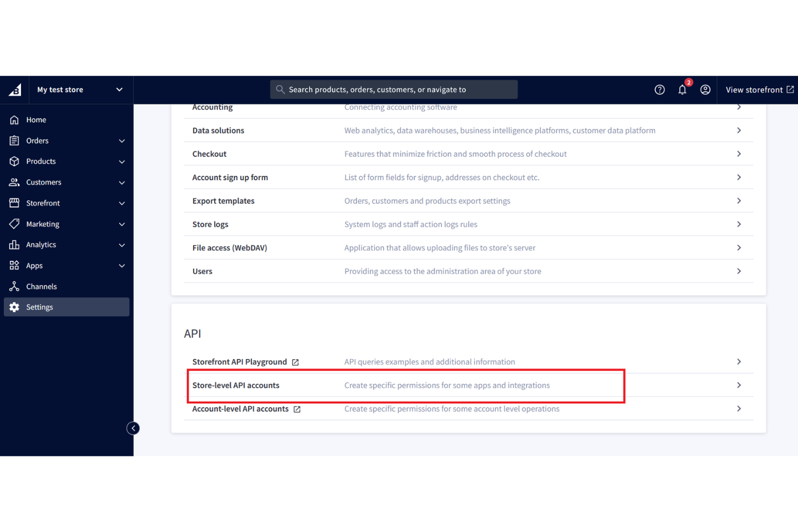
Task: Open File access (WebDAV) settings
Action: [468, 248]
